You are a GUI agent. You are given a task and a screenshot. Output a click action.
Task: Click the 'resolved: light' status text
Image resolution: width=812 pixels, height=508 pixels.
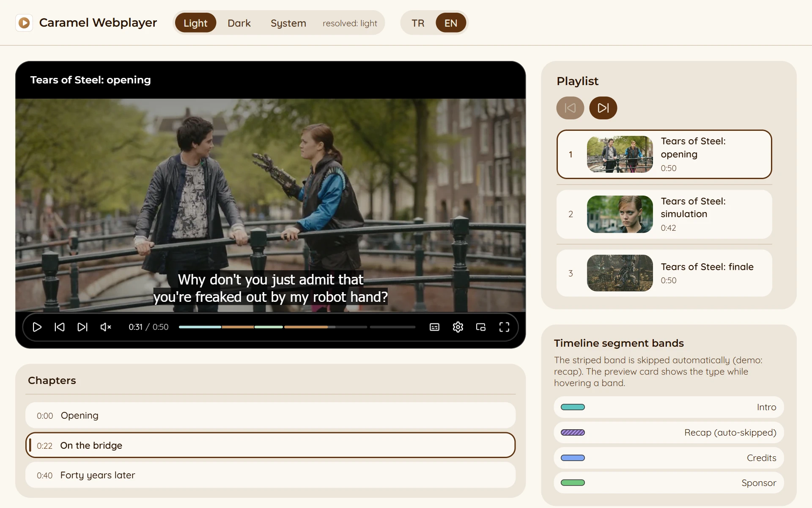point(350,23)
